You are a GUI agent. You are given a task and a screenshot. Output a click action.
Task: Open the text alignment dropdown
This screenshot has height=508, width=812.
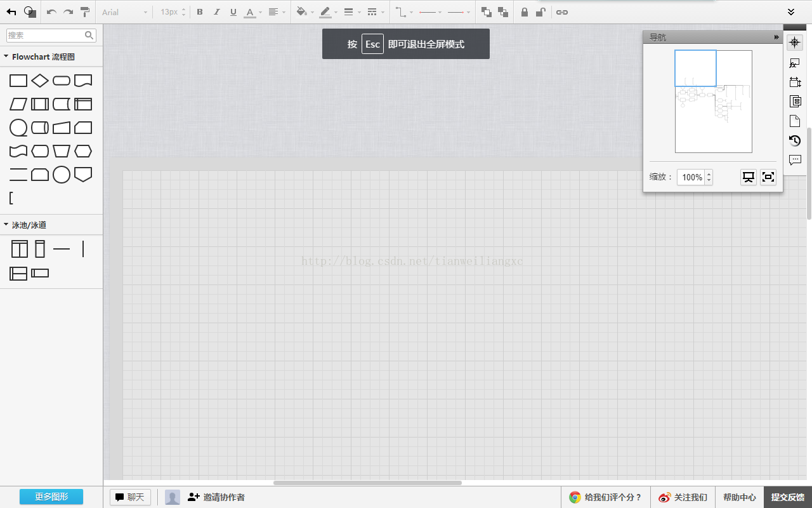(276, 12)
